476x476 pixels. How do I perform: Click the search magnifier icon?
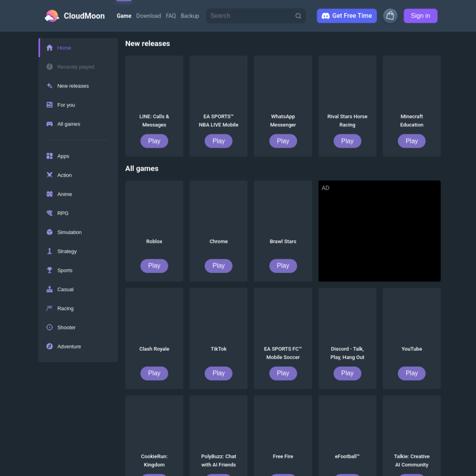click(x=298, y=16)
